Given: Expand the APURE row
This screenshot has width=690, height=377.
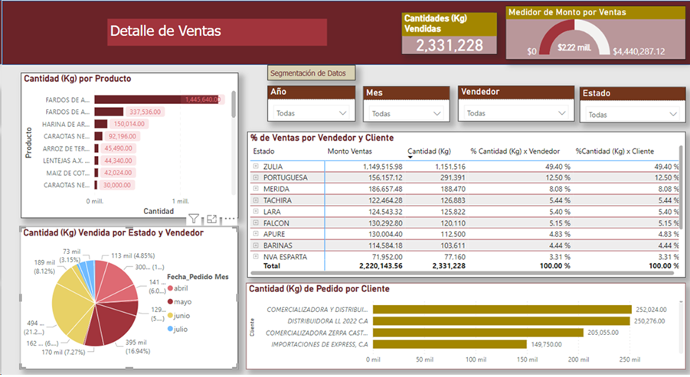Looking at the screenshot, I should click(256, 234).
